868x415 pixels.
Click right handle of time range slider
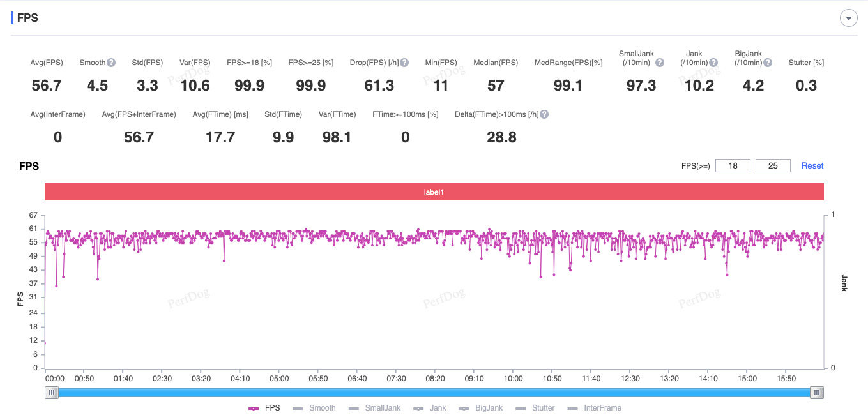[x=816, y=393]
